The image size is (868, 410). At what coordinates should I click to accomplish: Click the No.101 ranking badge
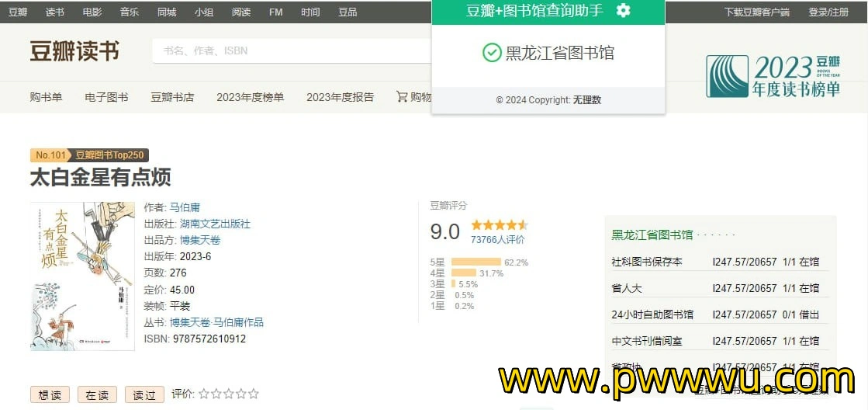coord(50,155)
